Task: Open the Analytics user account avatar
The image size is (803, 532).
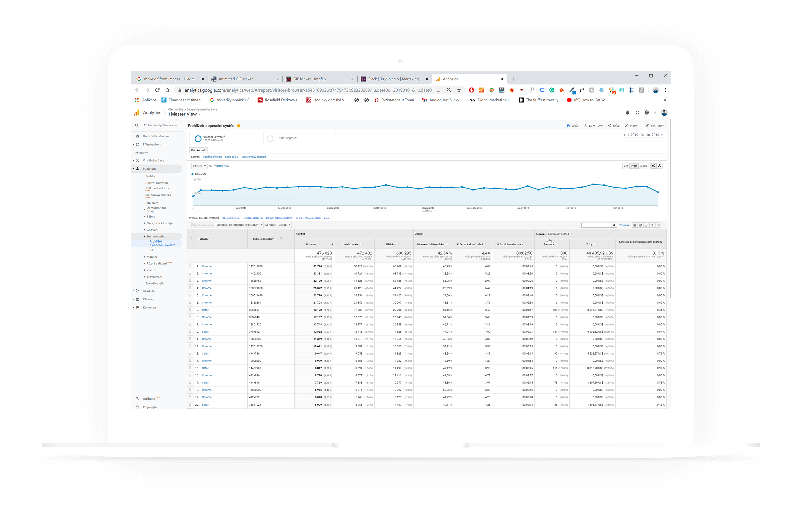Action: [664, 113]
